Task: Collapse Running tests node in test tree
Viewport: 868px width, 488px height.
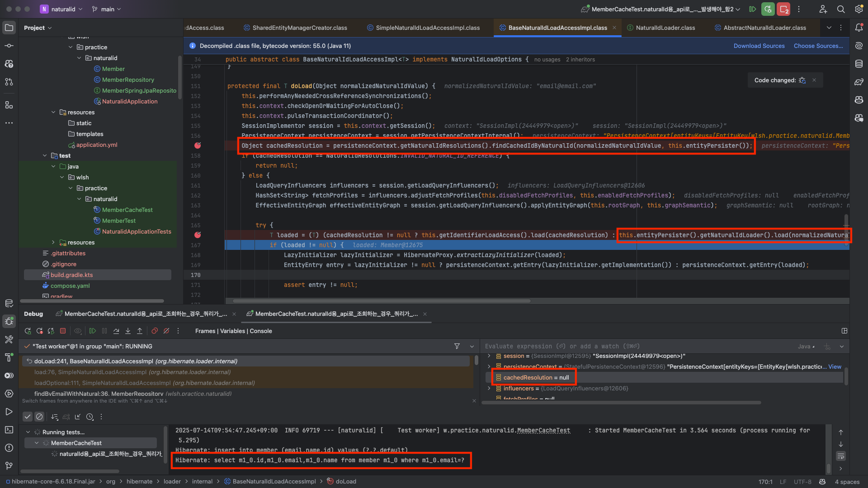Action: tap(28, 432)
